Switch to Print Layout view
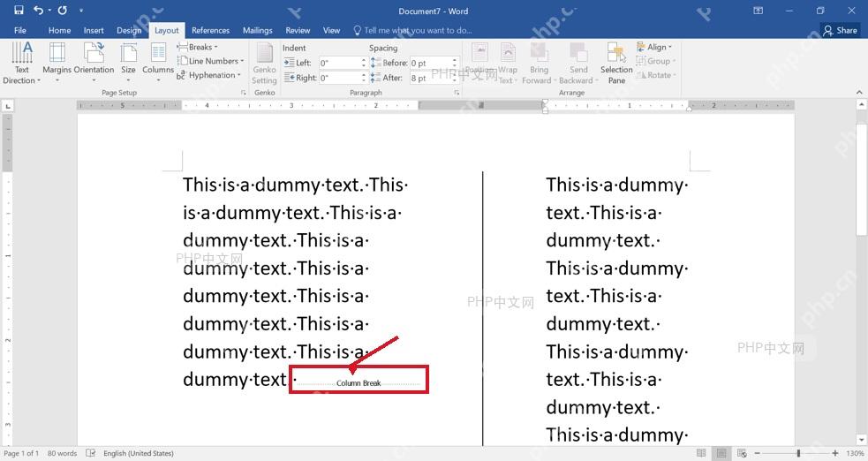The image size is (868, 461). coord(721,453)
